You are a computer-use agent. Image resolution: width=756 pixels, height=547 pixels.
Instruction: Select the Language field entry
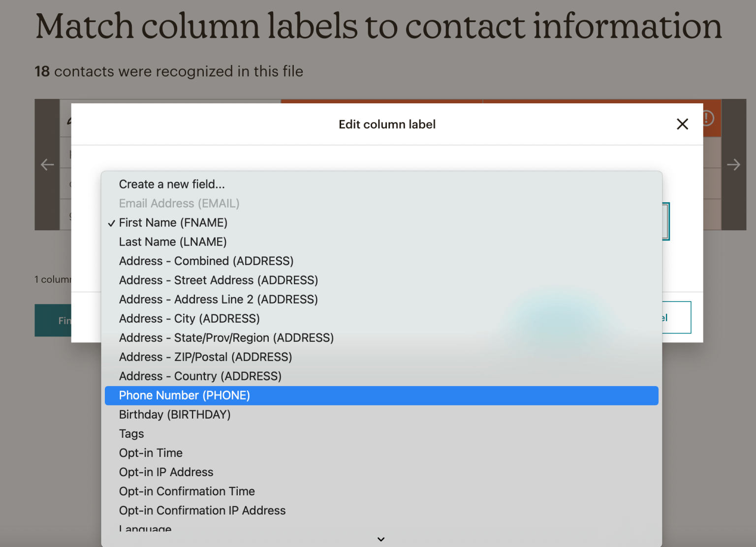pos(145,529)
